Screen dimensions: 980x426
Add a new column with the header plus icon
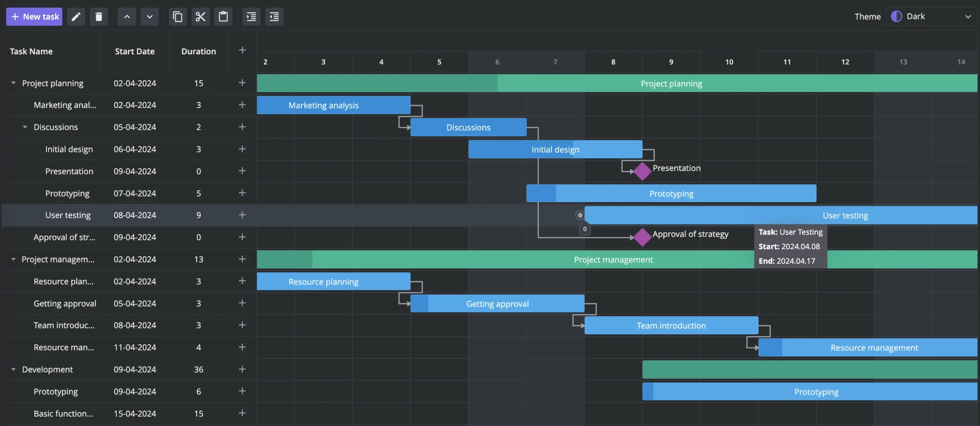(242, 50)
